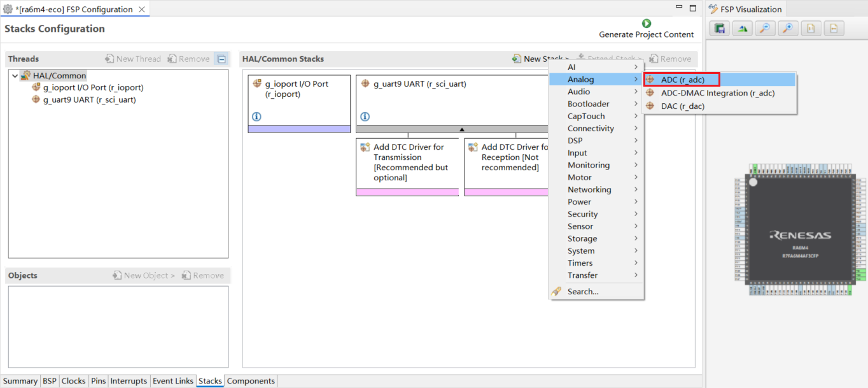This screenshot has height=388, width=868.
Task: Open the Event Links tab
Action: [173, 381]
